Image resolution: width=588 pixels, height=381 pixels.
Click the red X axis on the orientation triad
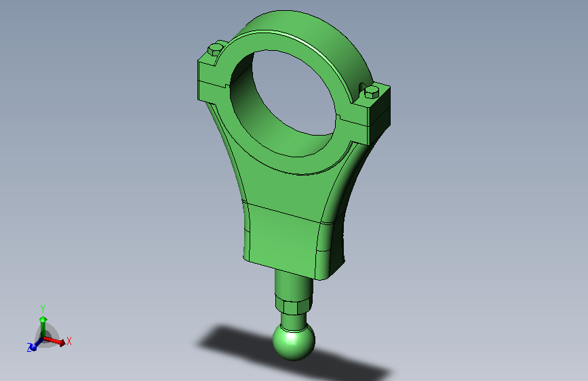tap(56, 341)
